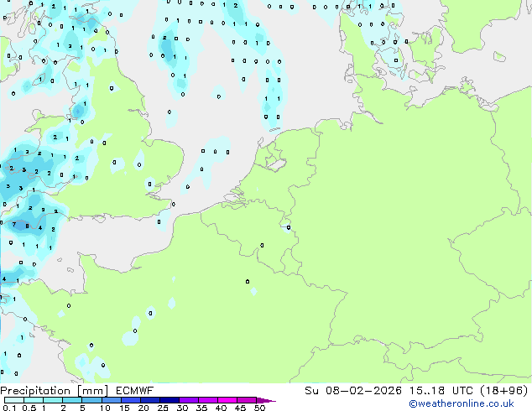
Task: Click the 0.1–0.5 mm legend color swatch
Action: pyautogui.click(x=14, y=400)
